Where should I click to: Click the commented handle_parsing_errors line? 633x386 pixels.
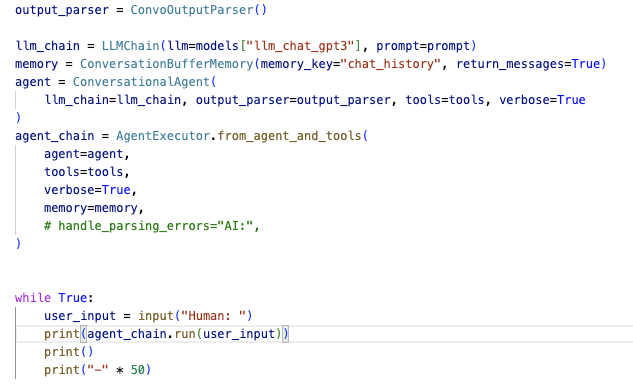152,226
